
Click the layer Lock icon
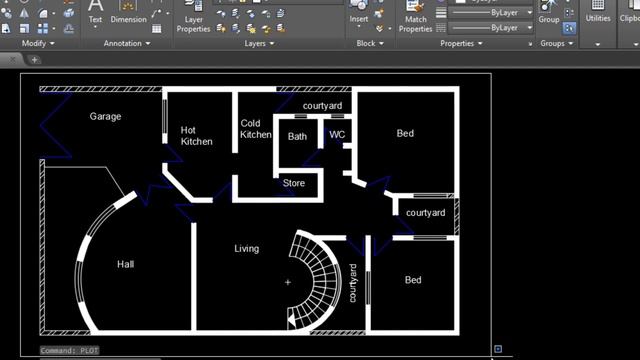[266, 13]
